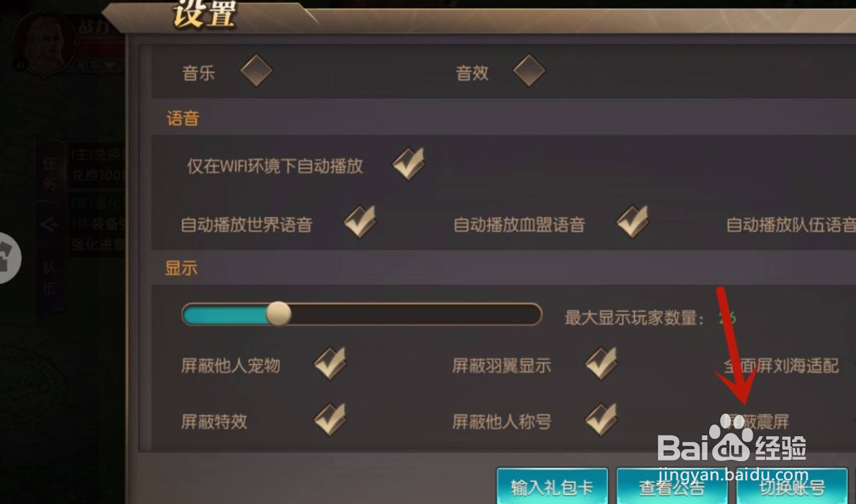The image size is (856, 504).
Task: Uncheck 屏蔽特效 option
Action: [x=330, y=419]
